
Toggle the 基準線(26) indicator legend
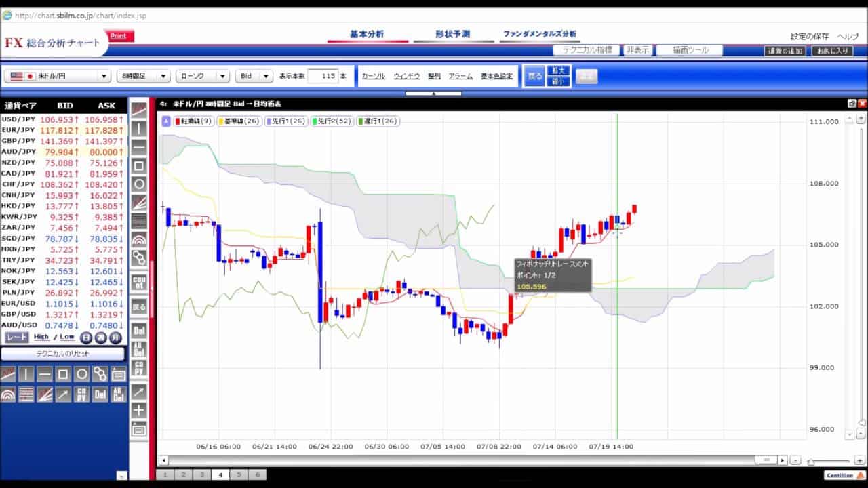pyautogui.click(x=239, y=121)
